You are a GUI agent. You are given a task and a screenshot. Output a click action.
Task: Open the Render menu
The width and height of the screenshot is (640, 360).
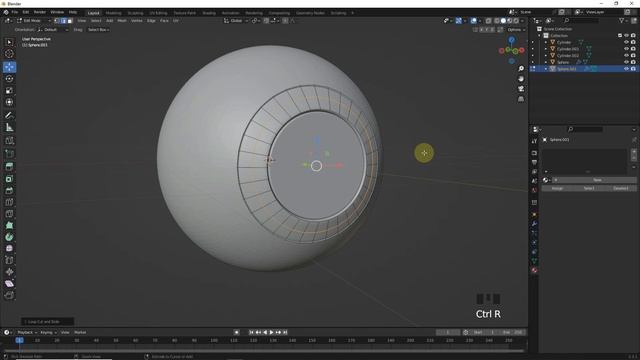pyautogui.click(x=40, y=13)
